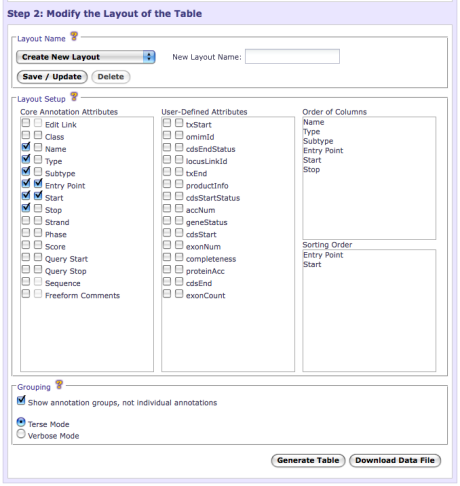Click the Download Data File button
The image size is (460, 486).
point(395,460)
